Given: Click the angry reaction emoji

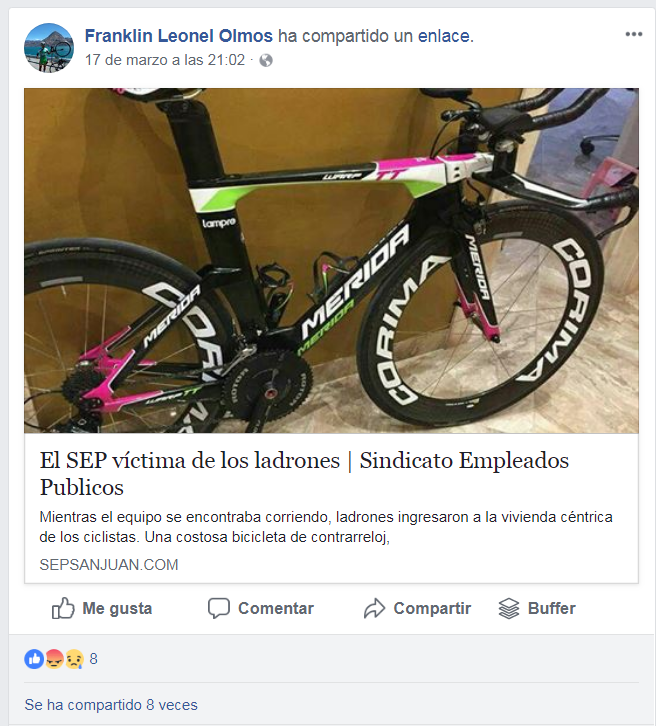Looking at the screenshot, I should click(x=54, y=659).
